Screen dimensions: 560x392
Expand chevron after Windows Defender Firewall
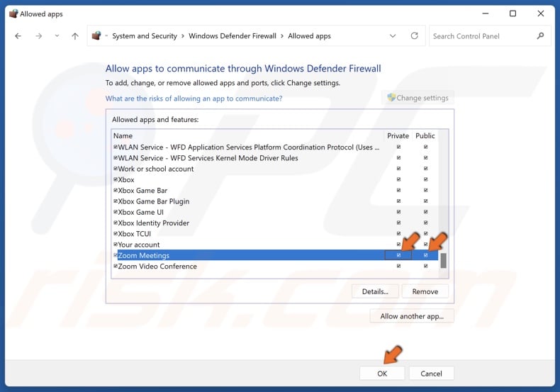tap(282, 36)
